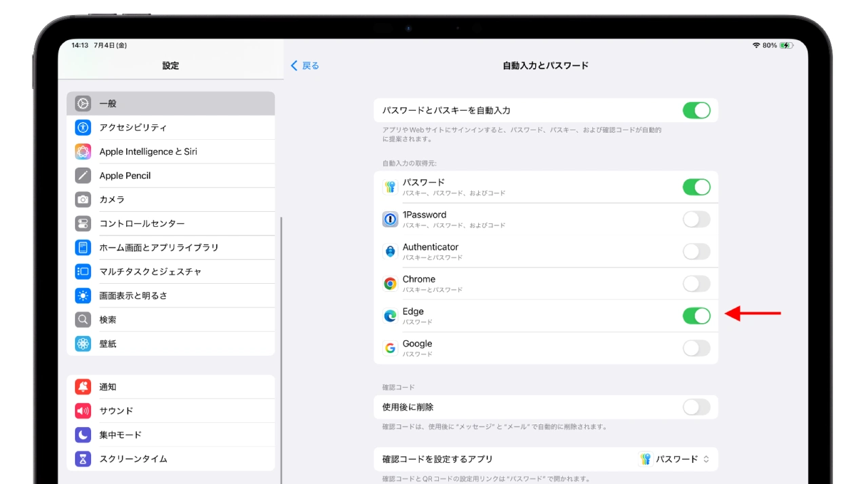The width and height of the screenshot is (868, 484).
Task: Turn off パスワードとパスキーを自動入力 switch
Action: [x=696, y=110]
